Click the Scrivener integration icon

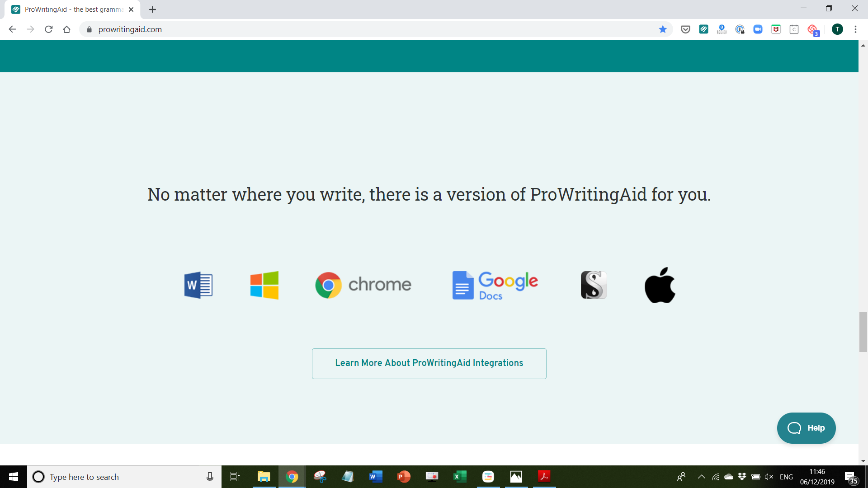(x=594, y=285)
